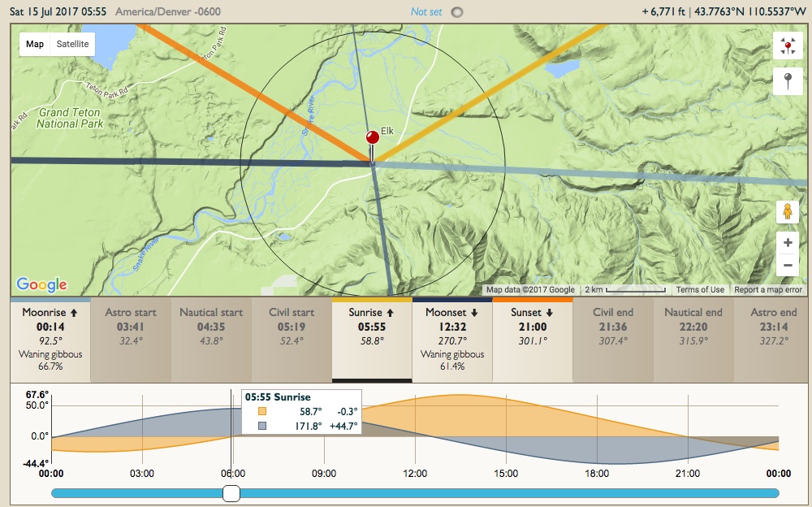Click the drop pin icon button
The width and height of the screenshot is (812, 507).
pyautogui.click(x=787, y=82)
